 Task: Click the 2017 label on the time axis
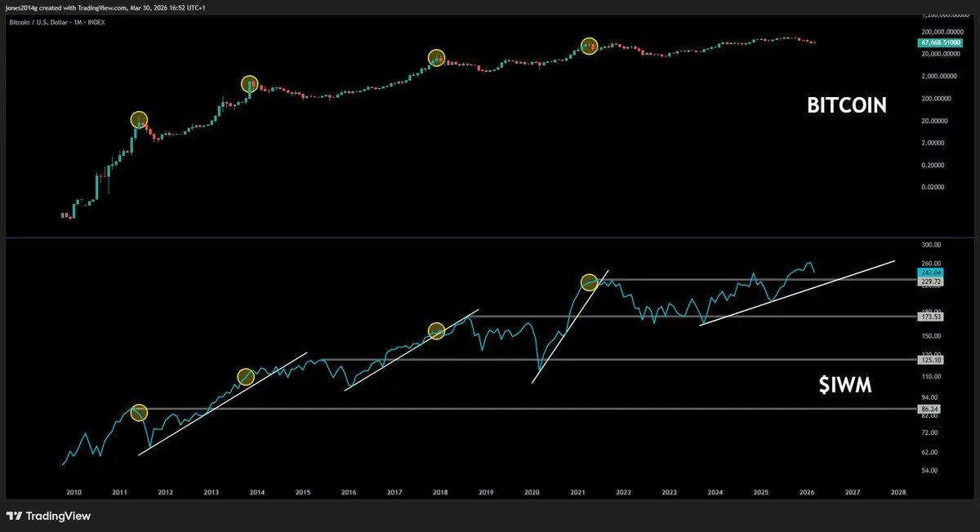pyautogui.click(x=394, y=492)
